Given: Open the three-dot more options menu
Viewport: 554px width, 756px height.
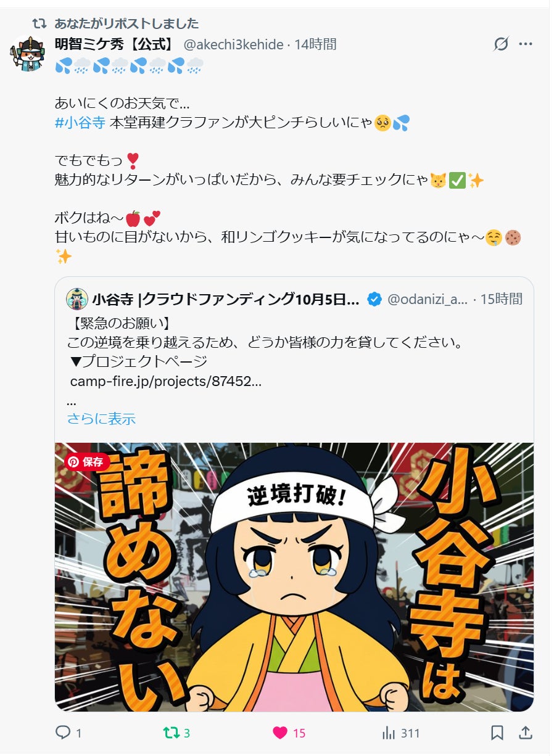Looking at the screenshot, I should pos(526,44).
